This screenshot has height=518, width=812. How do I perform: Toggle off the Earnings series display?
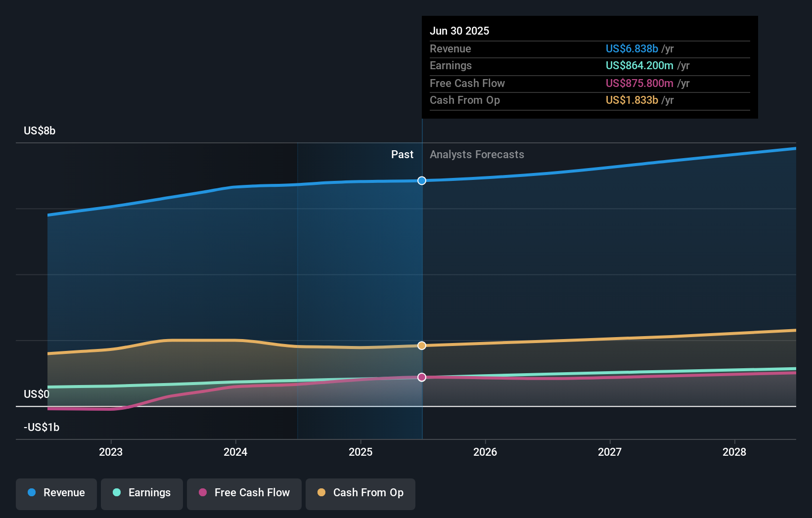point(142,493)
